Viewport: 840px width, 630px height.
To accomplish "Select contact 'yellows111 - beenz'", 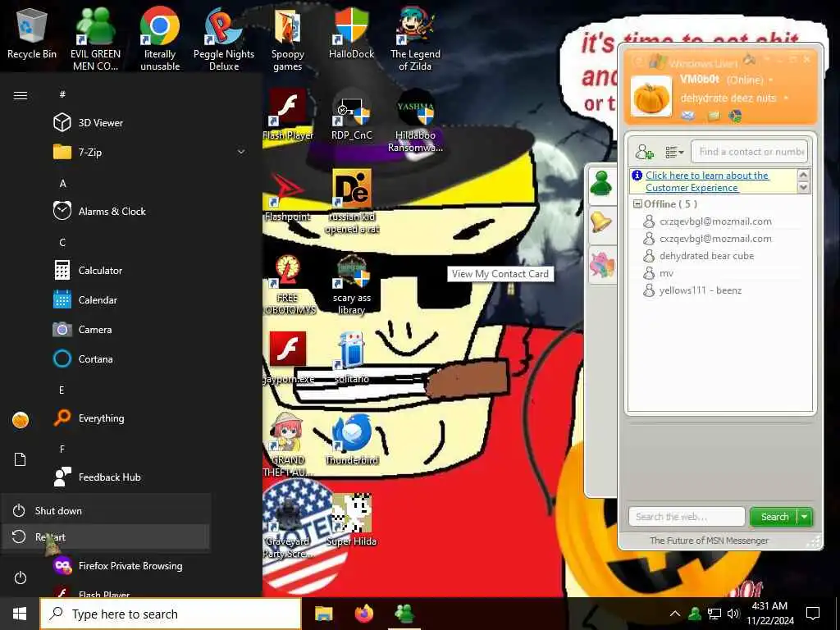I will (x=701, y=290).
